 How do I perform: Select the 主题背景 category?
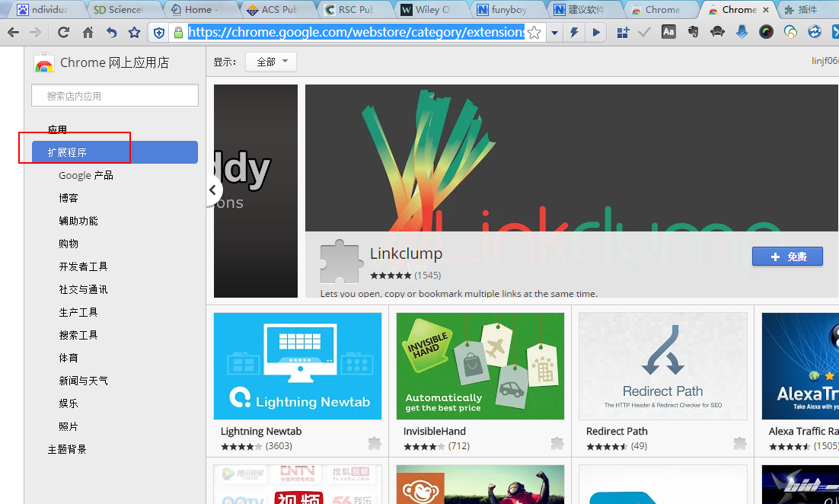pyautogui.click(x=67, y=449)
